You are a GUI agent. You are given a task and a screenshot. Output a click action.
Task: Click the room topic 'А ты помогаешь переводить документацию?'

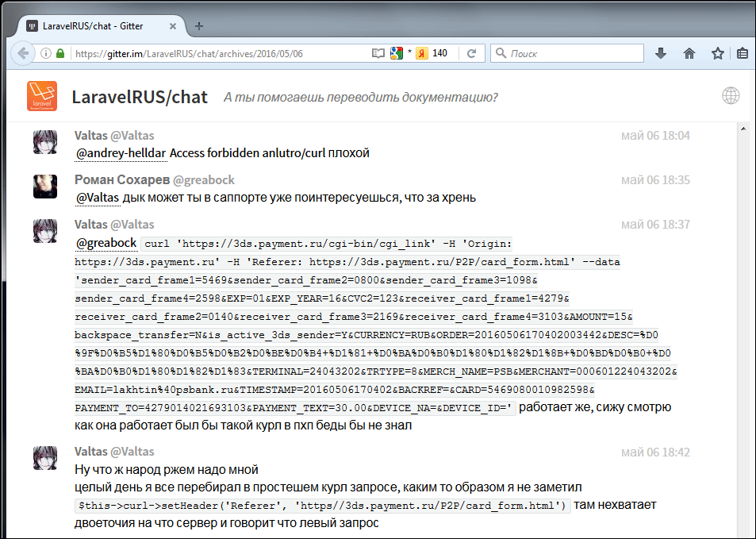tap(360, 98)
